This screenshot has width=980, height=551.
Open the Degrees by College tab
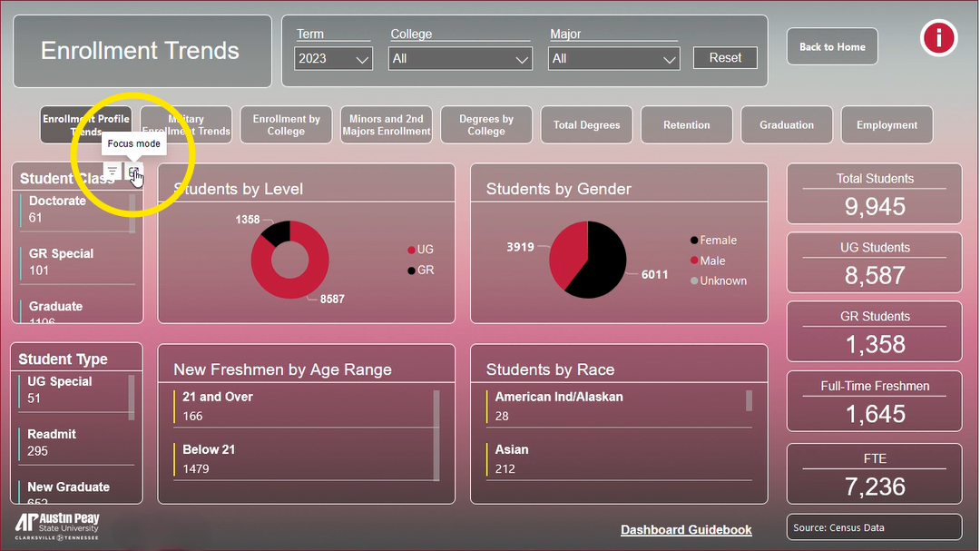pyautogui.click(x=486, y=125)
